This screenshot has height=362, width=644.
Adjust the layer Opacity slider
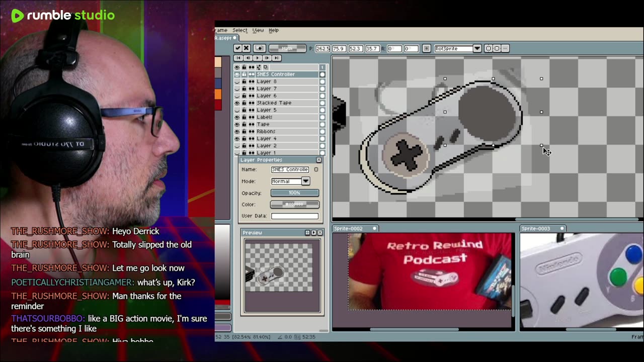click(x=295, y=193)
